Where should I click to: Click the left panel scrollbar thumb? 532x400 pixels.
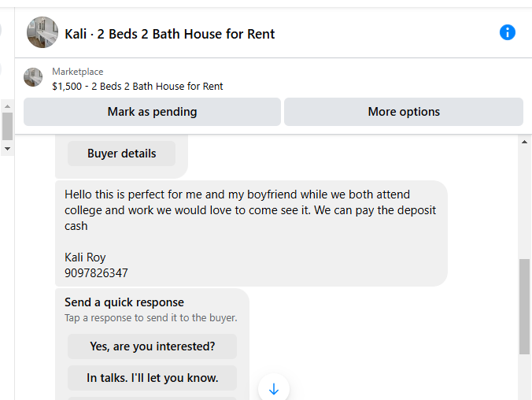pos(7,126)
